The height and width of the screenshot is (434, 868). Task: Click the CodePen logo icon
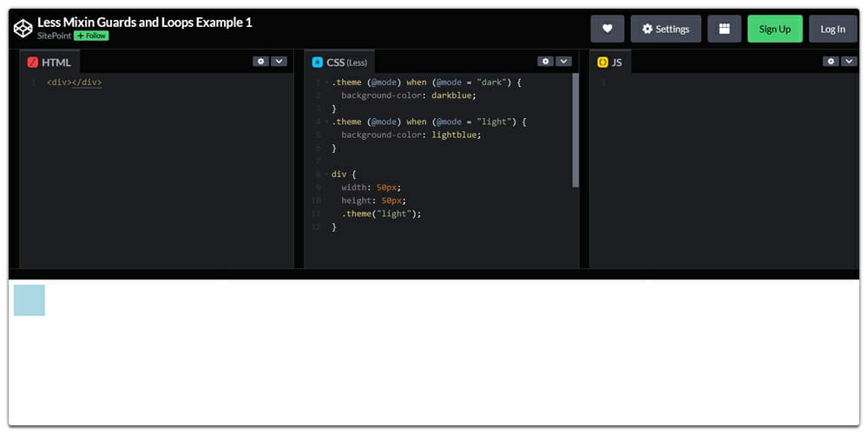23,29
